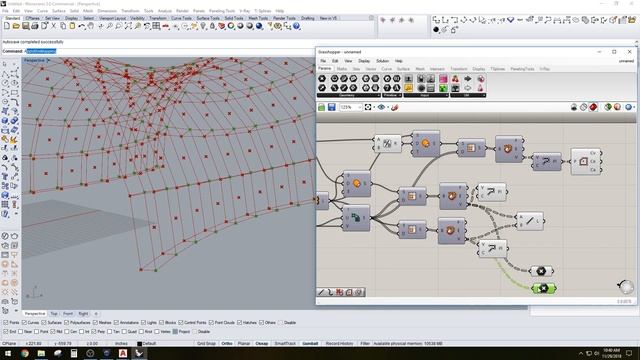This screenshot has width=640, height=360.
Task: Select the Line component on Grasshopper canvas
Action: (530, 221)
